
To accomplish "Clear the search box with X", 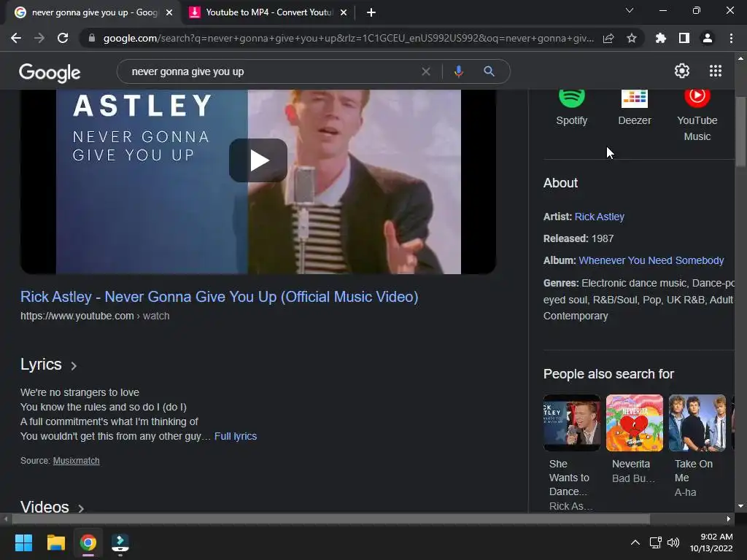I will 426,71.
